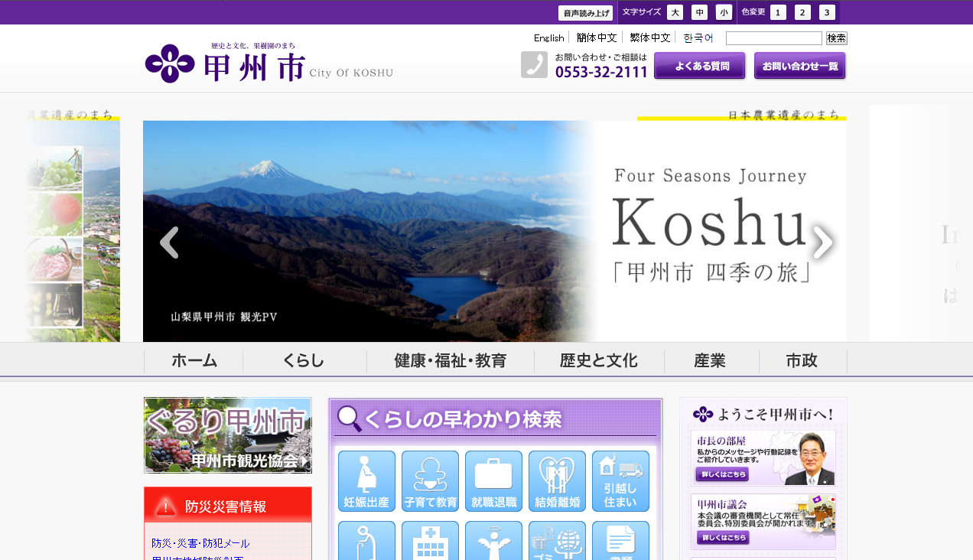Viewport: 973px width, 560px height.
Task: Click the hospital building icon tile
Action: click(430, 542)
